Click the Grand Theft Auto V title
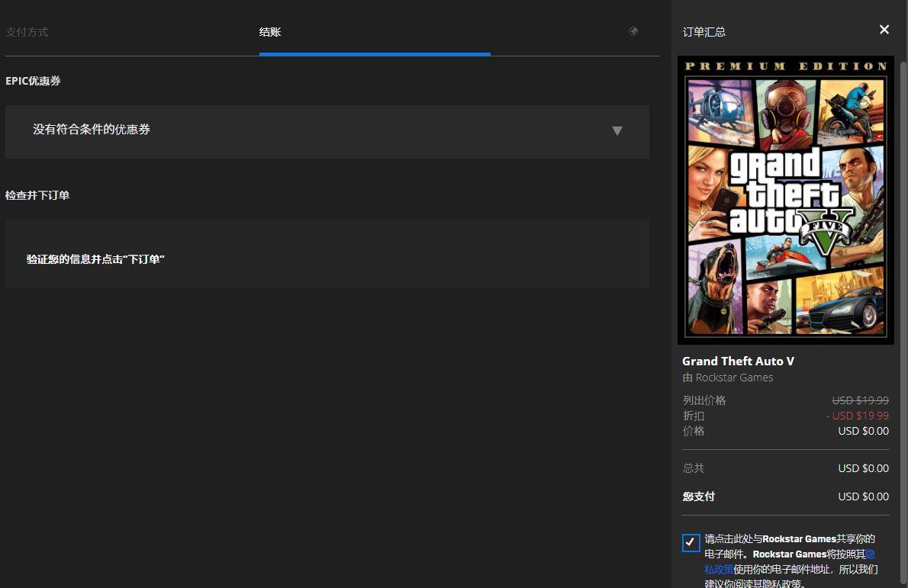 (x=738, y=361)
